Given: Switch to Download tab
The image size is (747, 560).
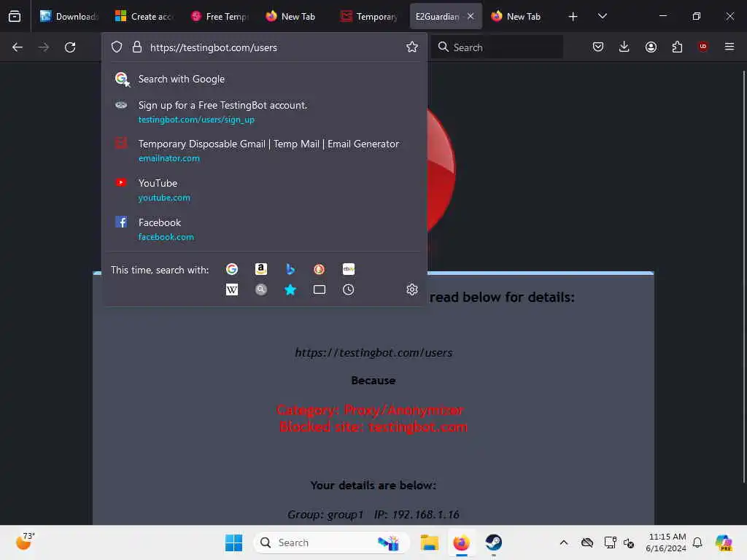Looking at the screenshot, I should click(x=69, y=16).
